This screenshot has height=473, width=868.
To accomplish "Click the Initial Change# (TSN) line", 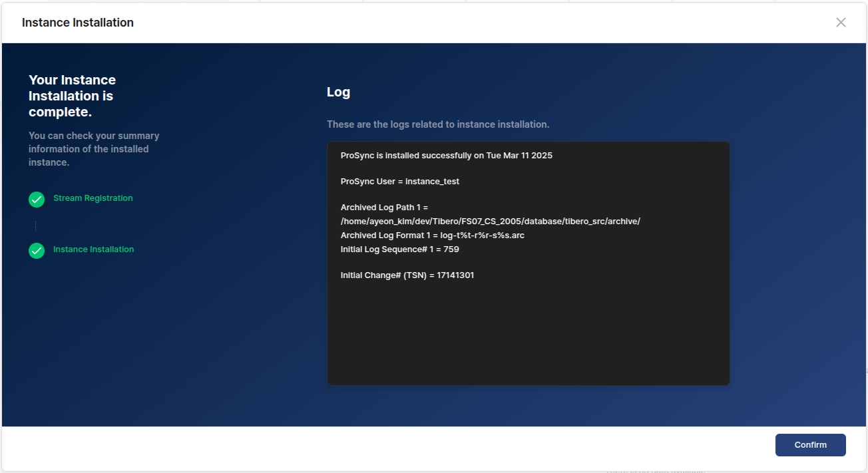I will (x=407, y=275).
